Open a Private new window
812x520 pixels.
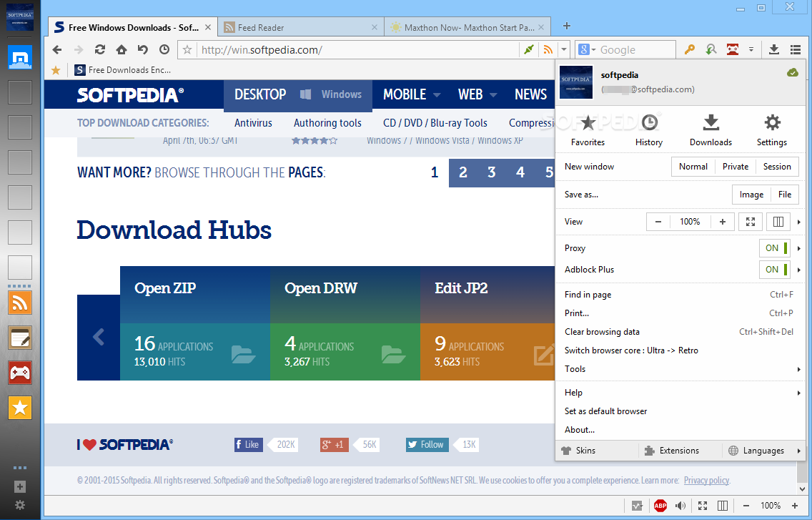(736, 167)
